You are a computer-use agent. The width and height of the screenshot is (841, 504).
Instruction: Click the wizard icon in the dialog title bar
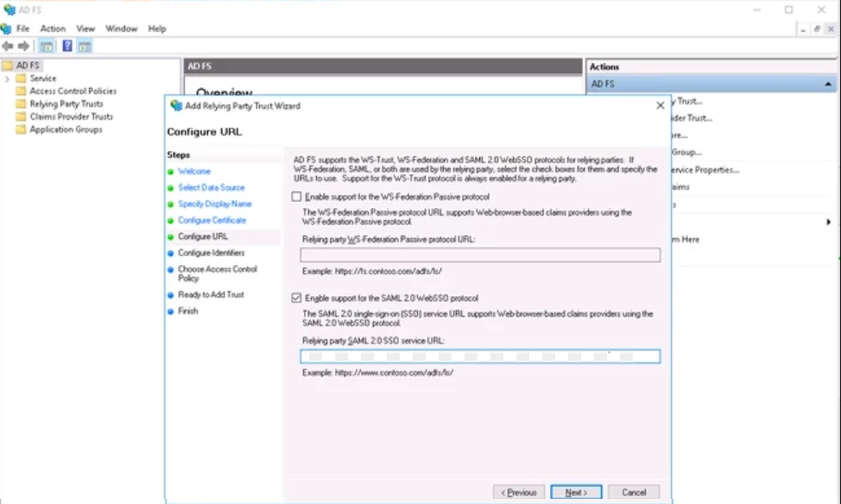pyautogui.click(x=176, y=105)
